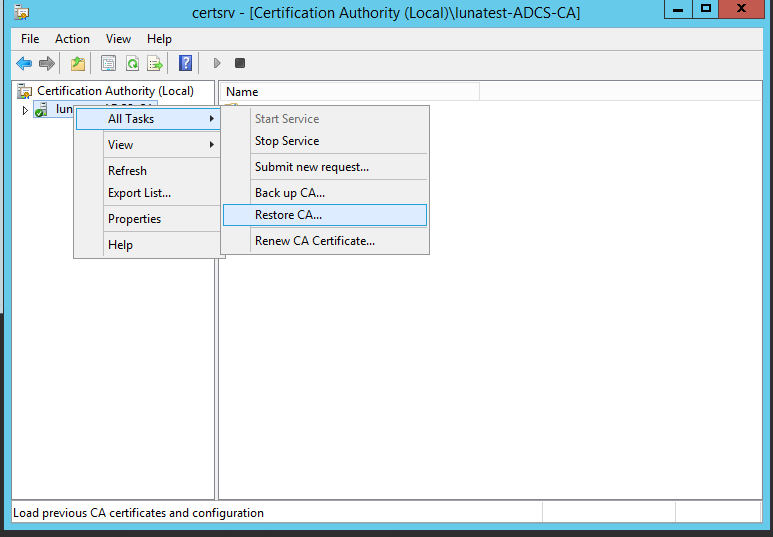This screenshot has height=537, width=773.
Task: Click the lunatest CA server node icon
Action: [41, 109]
